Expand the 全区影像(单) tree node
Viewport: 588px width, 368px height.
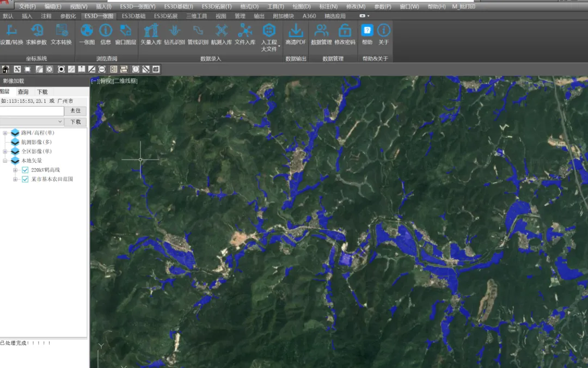point(5,151)
